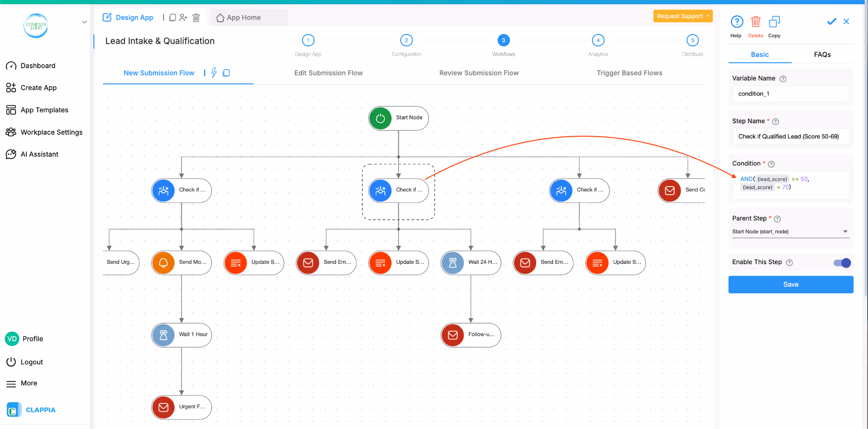Viewport: 868px width, 429px height.
Task: Confirm changes with the blue checkmark
Action: tap(831, 21)
